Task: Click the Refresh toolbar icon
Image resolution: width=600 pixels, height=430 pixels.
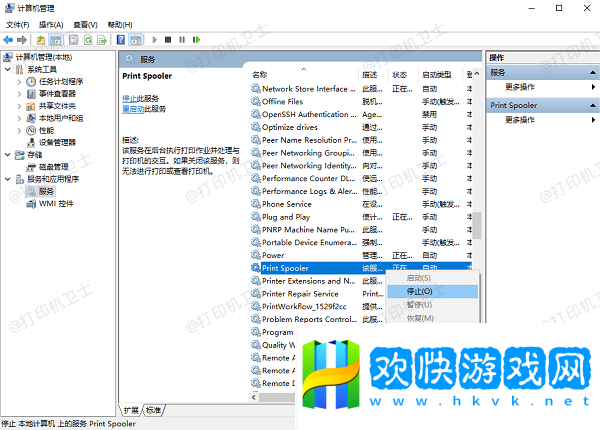Action: tap(88, 40)
